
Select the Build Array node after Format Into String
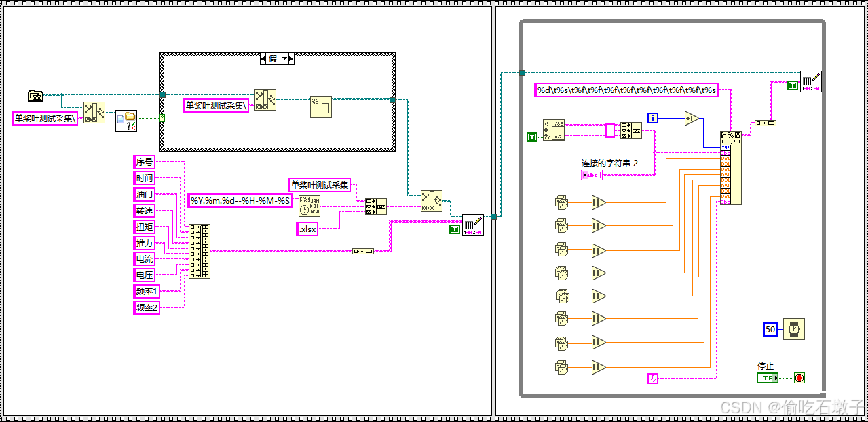[766, 123]
